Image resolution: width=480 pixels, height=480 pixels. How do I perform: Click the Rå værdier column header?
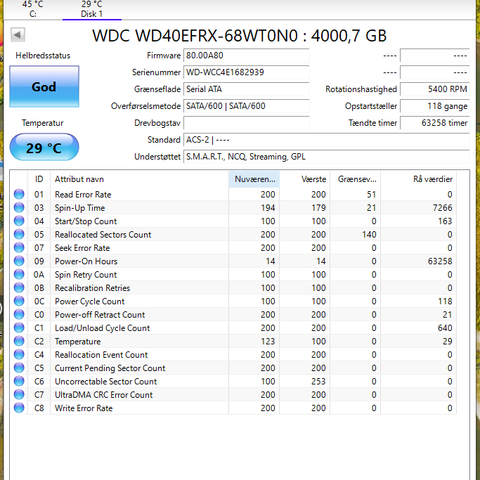point(419,179)
